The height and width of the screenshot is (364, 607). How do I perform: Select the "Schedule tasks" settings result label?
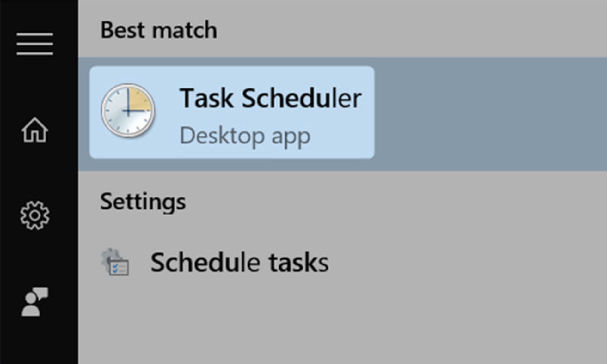(x=239, y=262)
